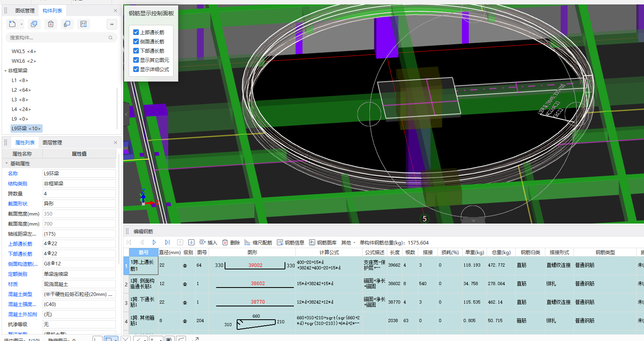This screenshot has width=644, height=341.
Task: Click the shape value 38602
Action: (x=258, y=283)
